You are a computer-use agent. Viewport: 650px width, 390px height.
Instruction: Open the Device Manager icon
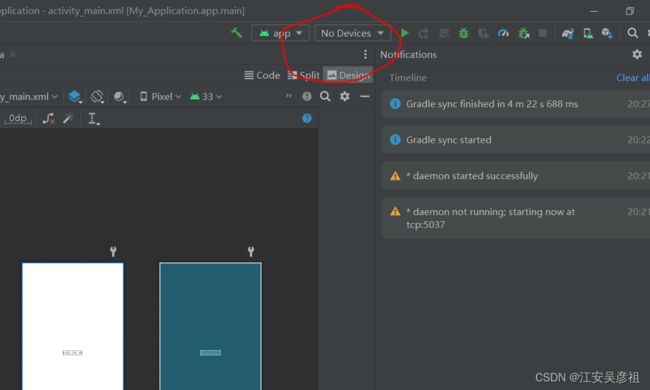pos(588,33)
